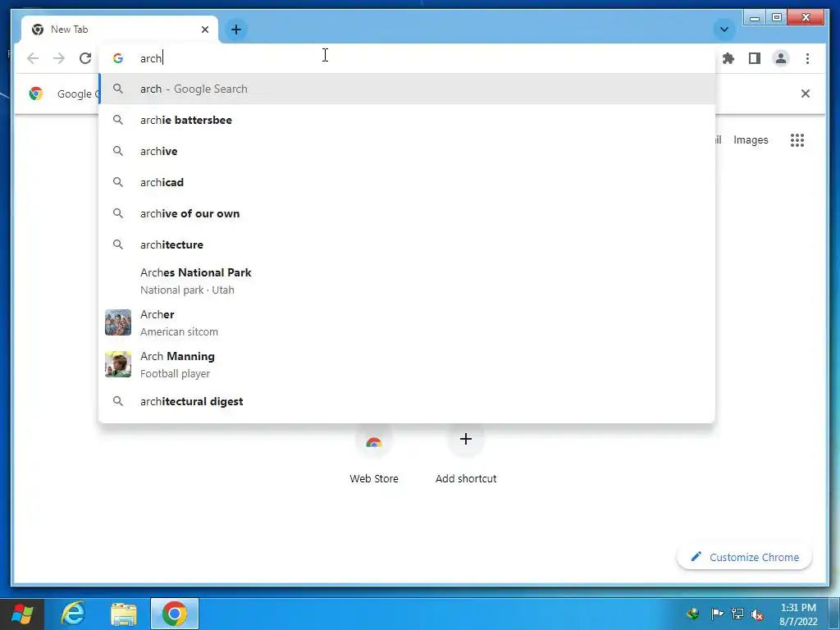Screen dimensions: 840x630
Task: Click the taskbar clock 1:31 PM
Action: 798,614
